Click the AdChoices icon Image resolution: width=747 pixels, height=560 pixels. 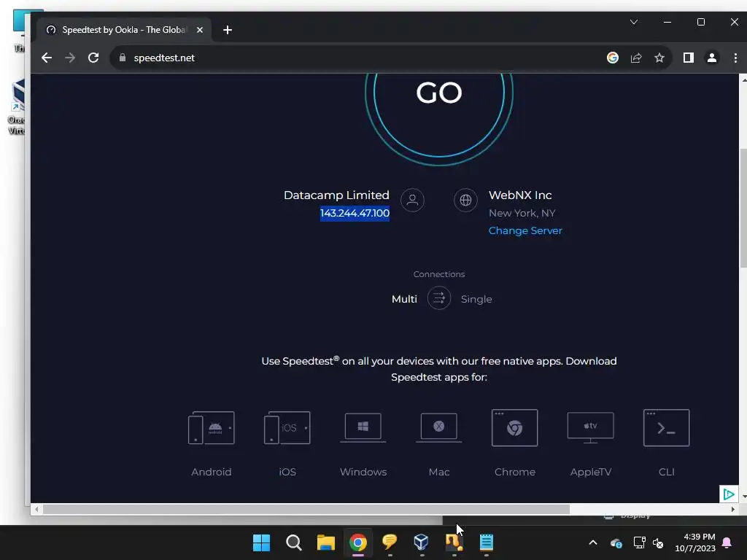point(729,494)
